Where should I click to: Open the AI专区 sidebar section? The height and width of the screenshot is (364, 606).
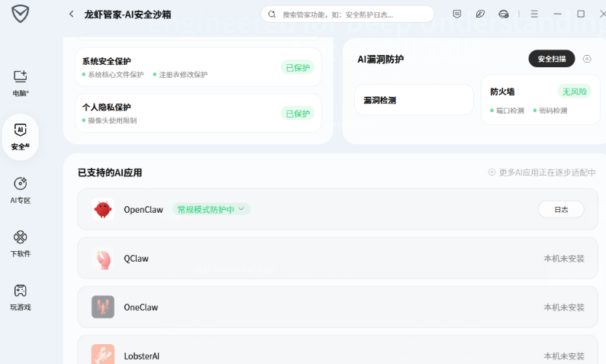point(21,189)
